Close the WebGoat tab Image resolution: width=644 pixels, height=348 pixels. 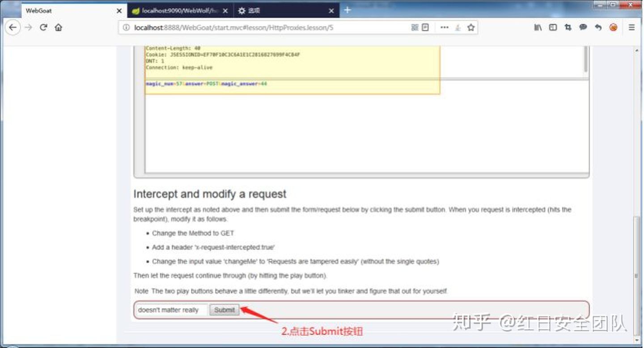tap(119, 11)
